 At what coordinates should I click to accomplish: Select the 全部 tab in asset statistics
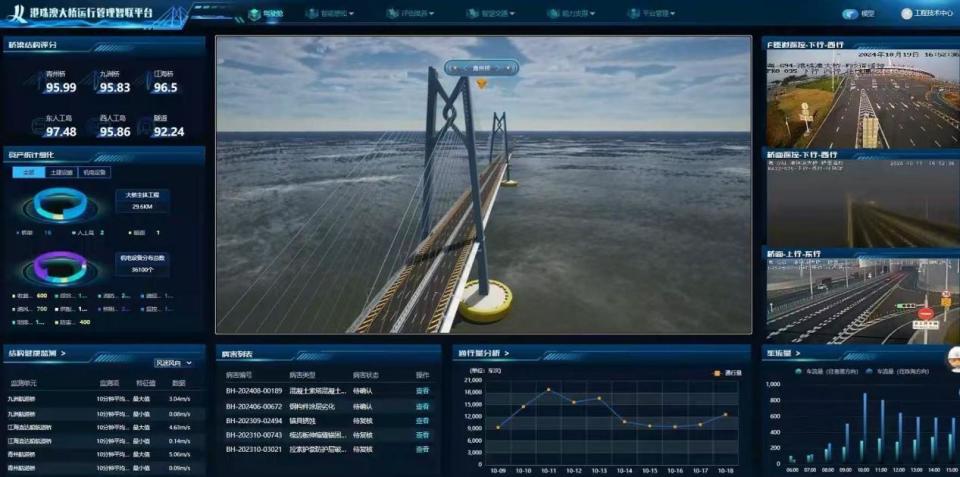point(28,173)
